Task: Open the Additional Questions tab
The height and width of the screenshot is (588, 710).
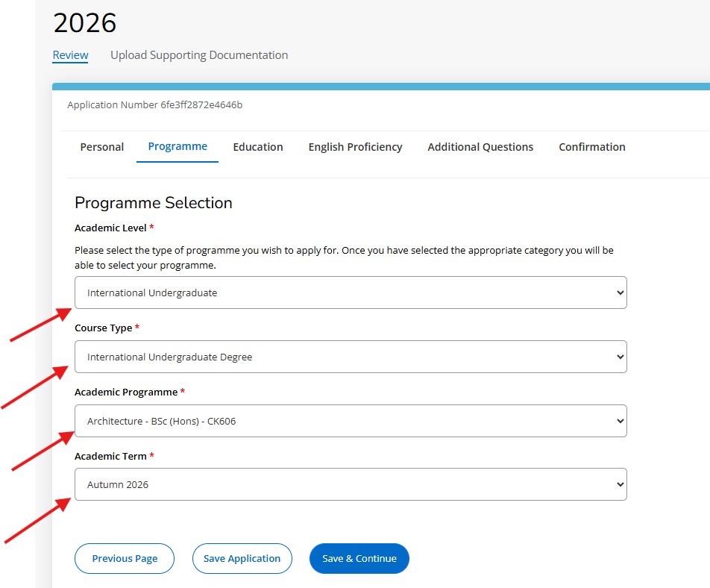Action: [x=480, y=147]
